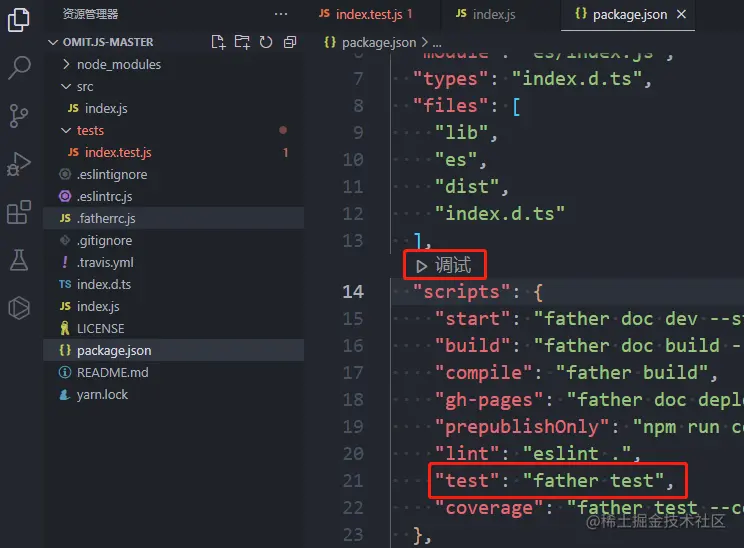The image size is (744, 548).
Task: Click the problem count 1 beside index.test.js
Action: pyautogui.click(x=285, y=152)
